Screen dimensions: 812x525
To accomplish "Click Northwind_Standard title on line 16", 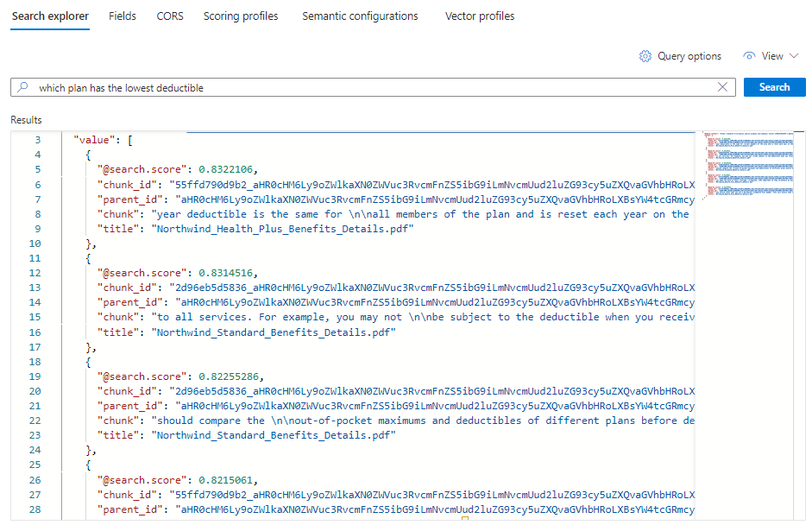I will pyautogui.click(x=274, y=332).
